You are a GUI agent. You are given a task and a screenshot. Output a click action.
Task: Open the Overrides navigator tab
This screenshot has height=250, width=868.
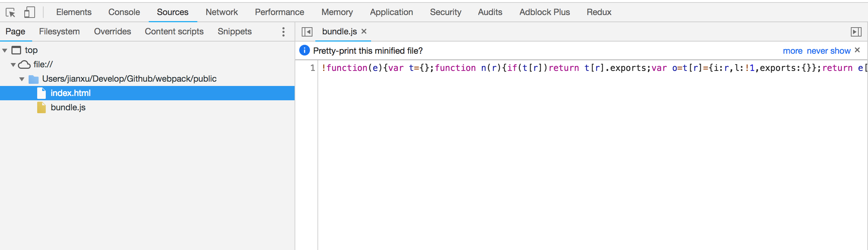[113, 32]
